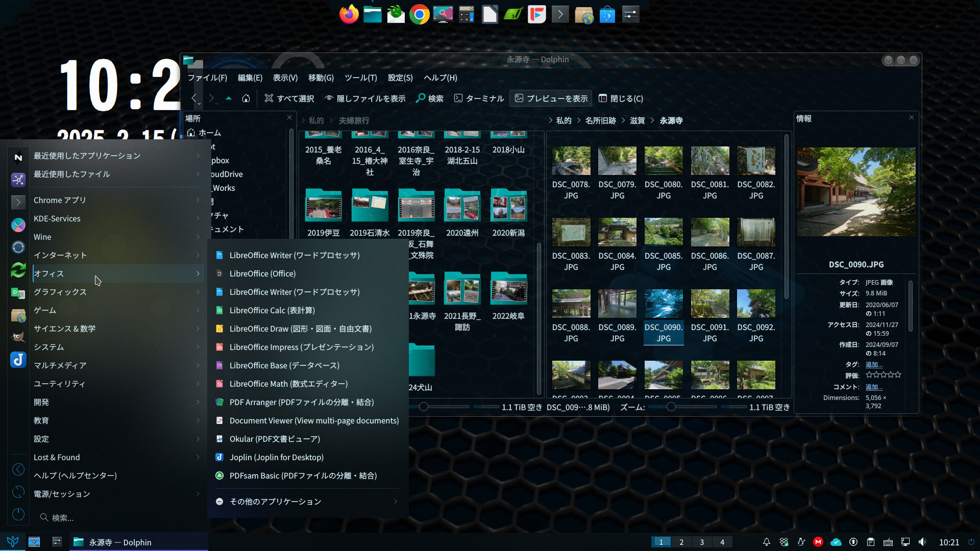Open PDF Arranger from the application menu
The height and width of the screenshot is (551, 980).
click(301, 402)
